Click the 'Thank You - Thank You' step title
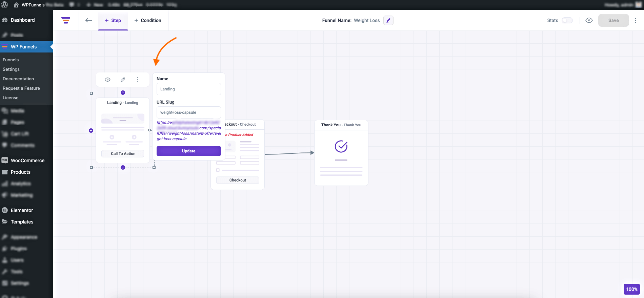644x298 pixels. (x=341, y=125)
